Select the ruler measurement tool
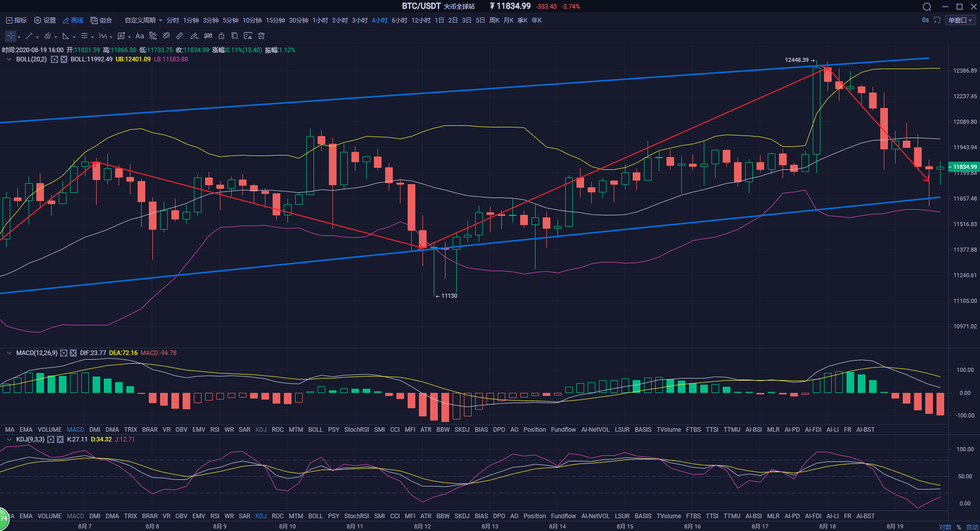This screenshot has width=980, height=531. (180, 36)
